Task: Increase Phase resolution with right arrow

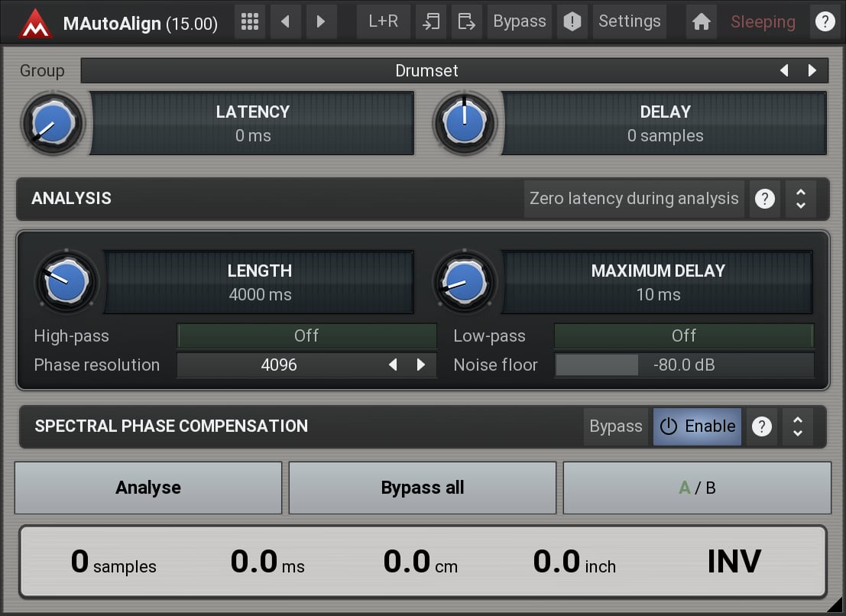Action: [x=420, y=365]
